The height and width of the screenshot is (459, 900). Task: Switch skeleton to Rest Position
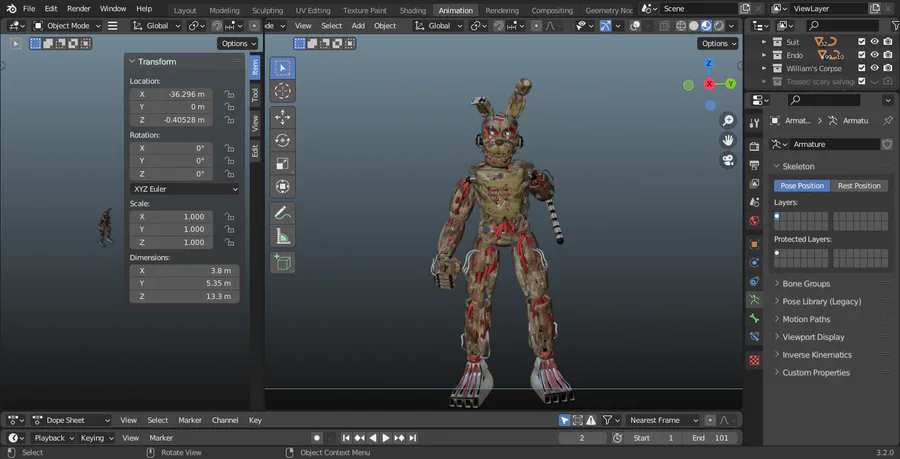point(859,186)
